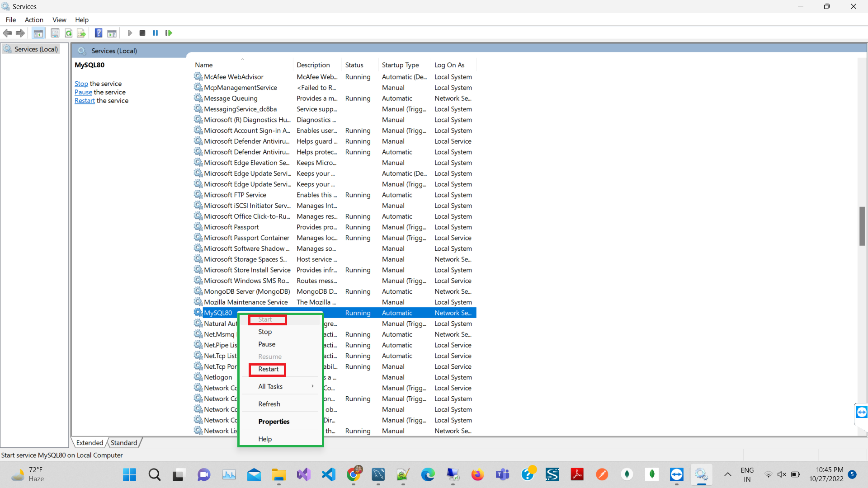Click the Pause Service toolbar icon
The image size is (868, 488).
156,33
